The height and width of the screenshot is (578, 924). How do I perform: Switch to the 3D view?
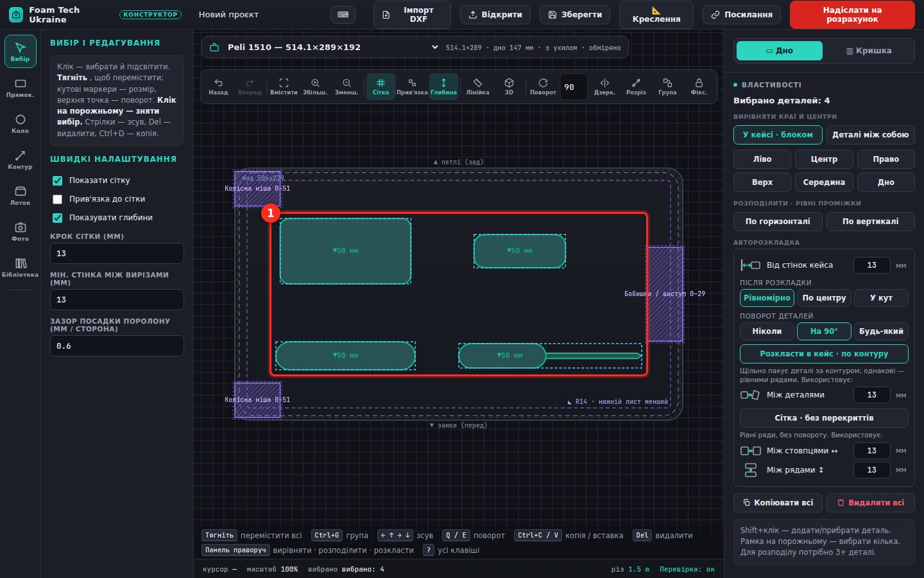pyautogui.click(x=509, y=87)
